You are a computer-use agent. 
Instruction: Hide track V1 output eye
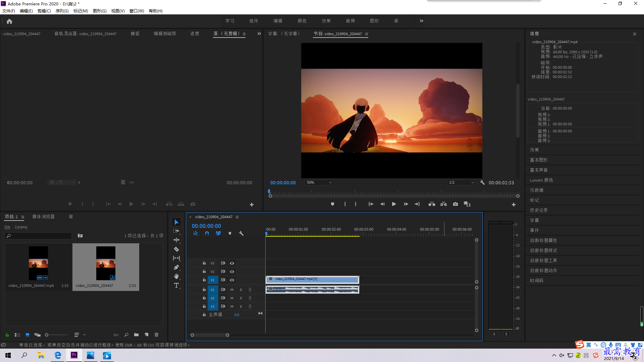coord(232,280)
